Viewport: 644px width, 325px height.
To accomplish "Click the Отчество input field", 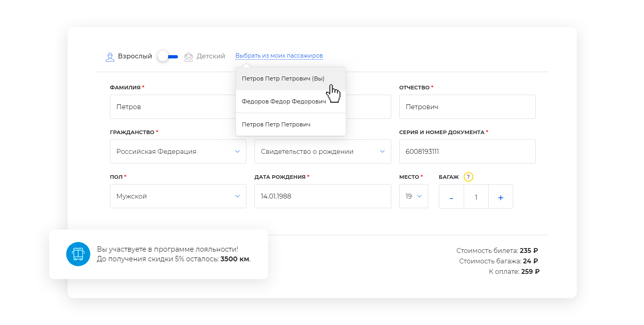I will 467,107.
